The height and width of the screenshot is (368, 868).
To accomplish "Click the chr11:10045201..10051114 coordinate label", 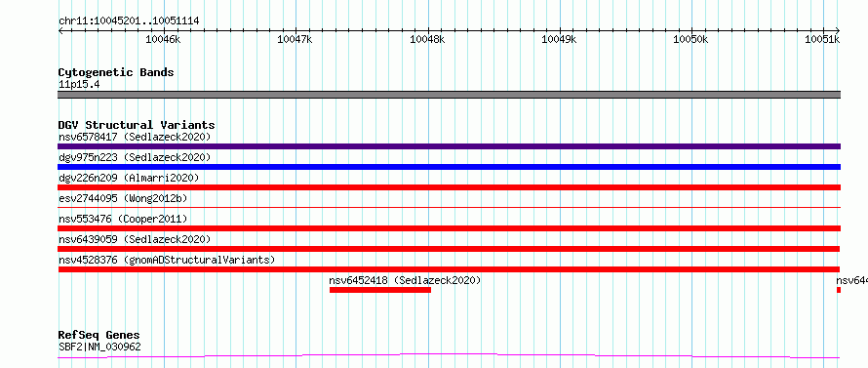I will click(x=129, y=21).
